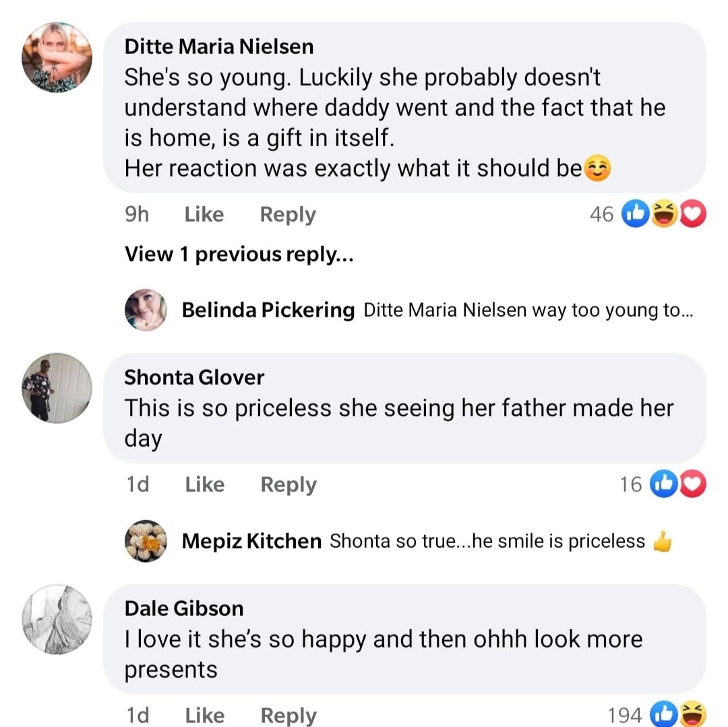The width and height of the screenshot is (728, 727).
Task: Open Dale Gibson's profile picture
Action: tap(57, 619)
